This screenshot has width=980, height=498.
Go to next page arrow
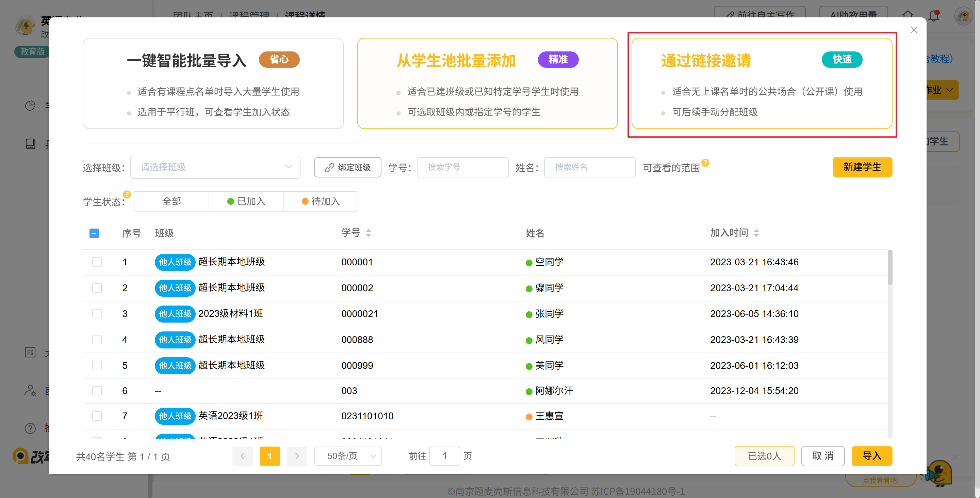(x=297, y=456)
